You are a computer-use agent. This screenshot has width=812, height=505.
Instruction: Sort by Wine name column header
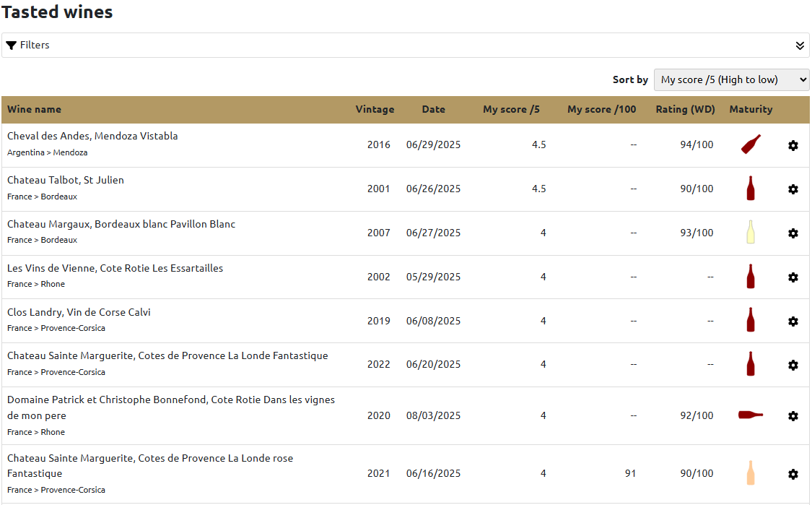tap(34, 109)
